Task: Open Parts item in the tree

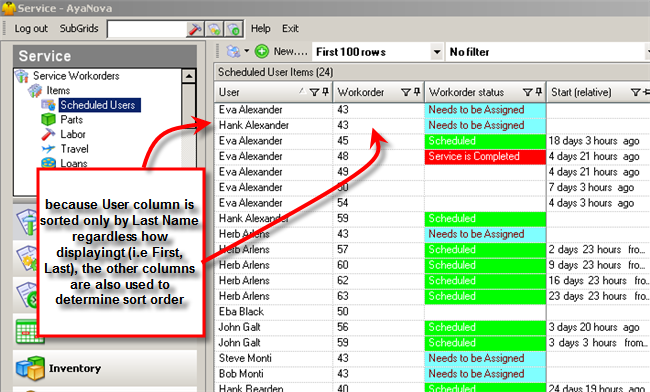Action: [71, 120]
